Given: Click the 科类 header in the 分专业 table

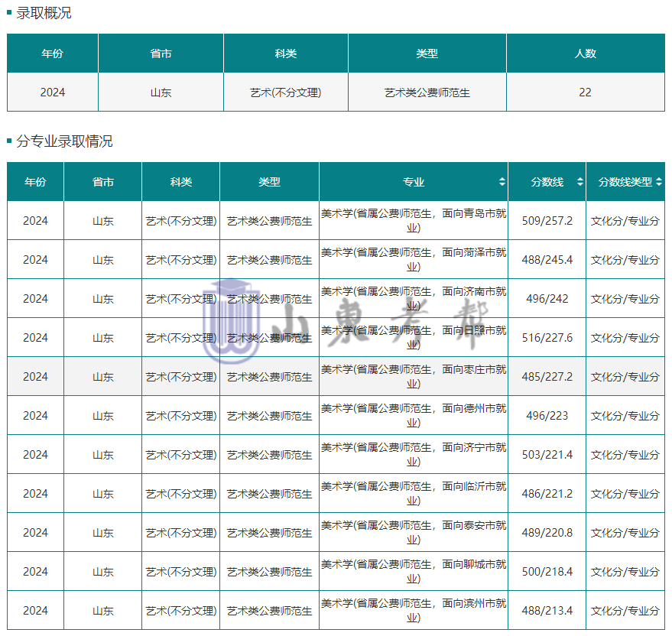Looking at the screenshot, I should point(180,182).
